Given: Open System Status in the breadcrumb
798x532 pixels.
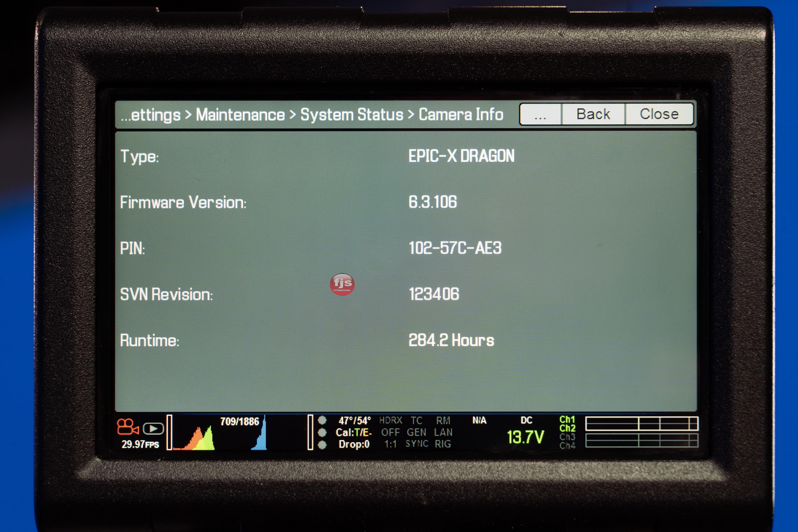Looking at the screenshot, I should [x=352, y=115].
